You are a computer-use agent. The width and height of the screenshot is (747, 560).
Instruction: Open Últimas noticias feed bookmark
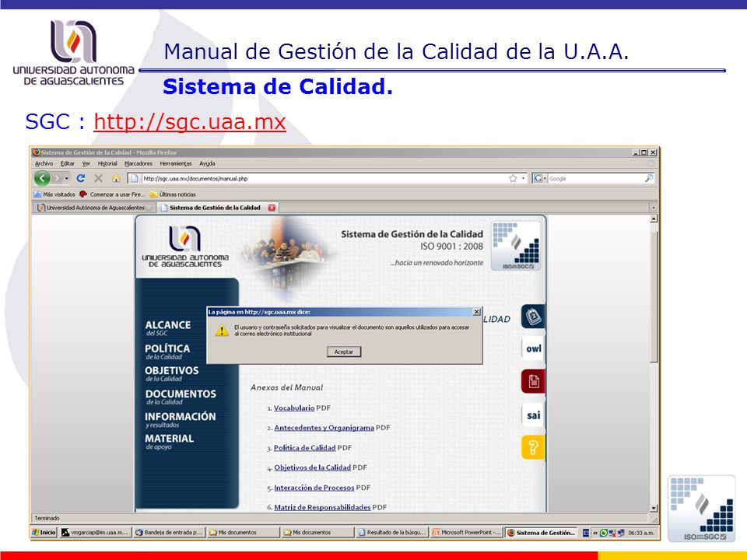click(x=173, y=194)
